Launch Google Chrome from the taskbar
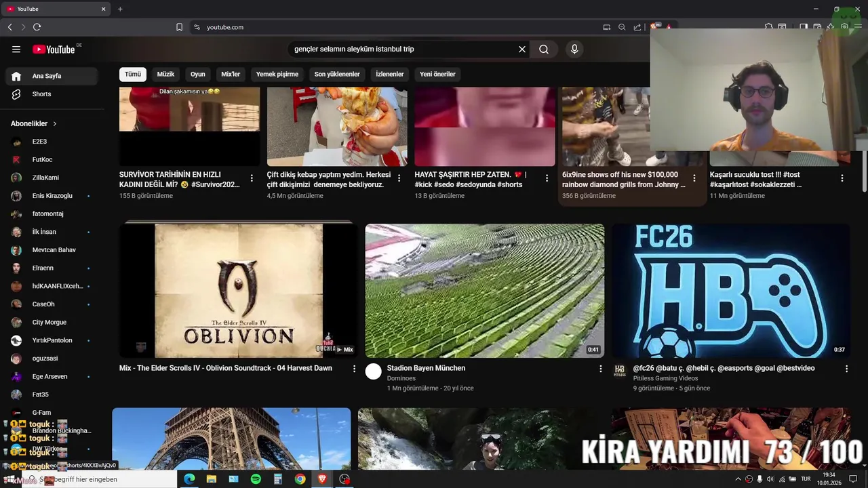This screenshot has width=868, height=488. pyautogui.click(x=300, y=479)
